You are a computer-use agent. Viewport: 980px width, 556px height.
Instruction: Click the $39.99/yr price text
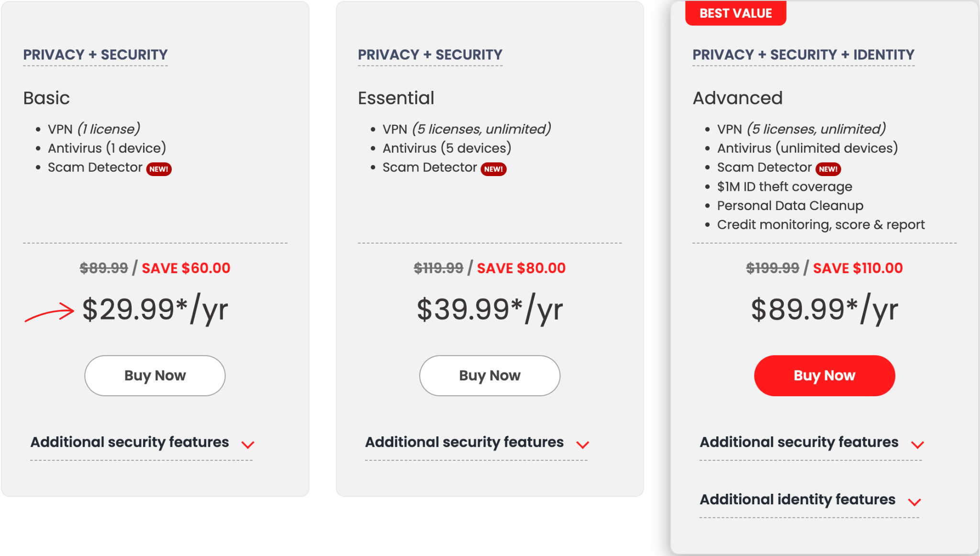(x=489, y=308)
